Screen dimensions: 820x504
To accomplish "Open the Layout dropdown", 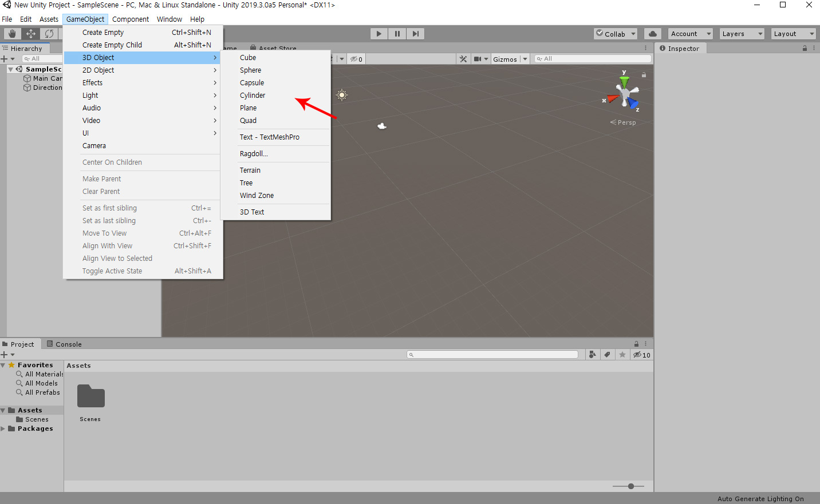I will 793,34.
